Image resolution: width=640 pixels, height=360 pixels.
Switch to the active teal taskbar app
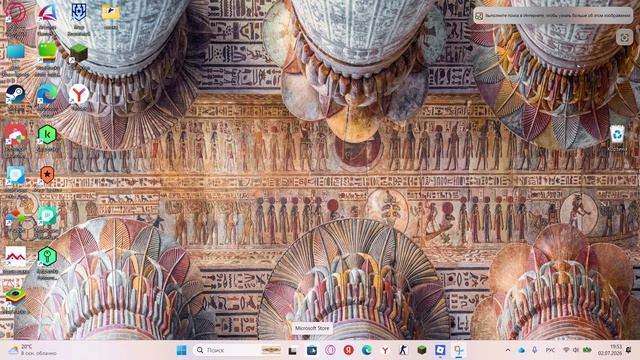[459, 350]
